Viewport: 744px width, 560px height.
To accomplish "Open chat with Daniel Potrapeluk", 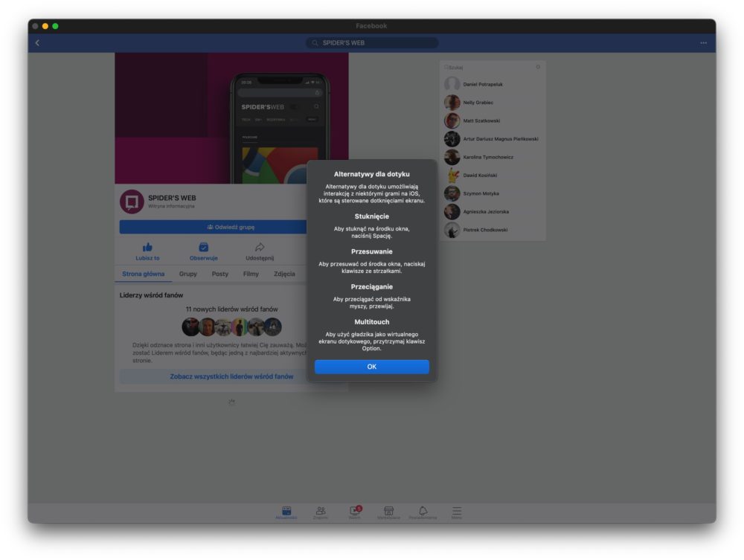I will tap(493, 84).
